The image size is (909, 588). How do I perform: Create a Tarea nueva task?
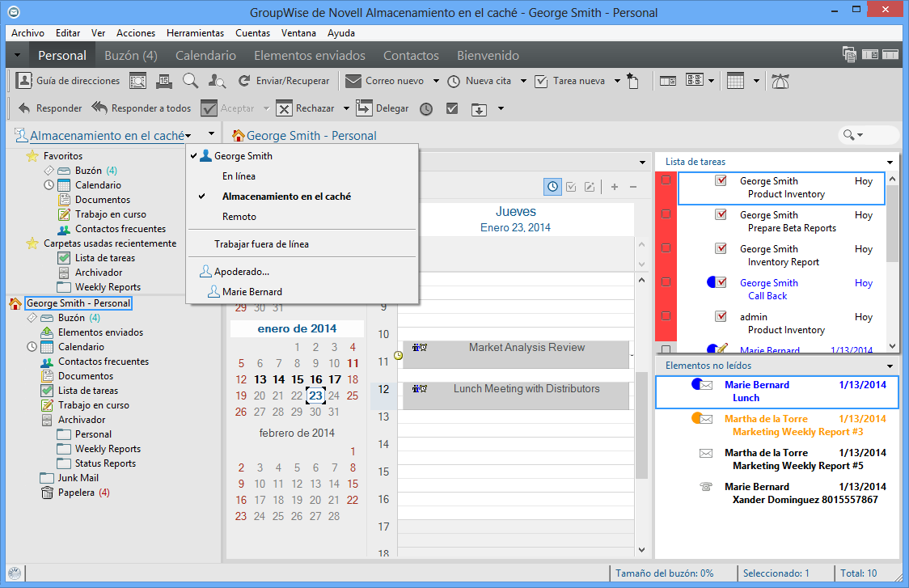[x=570, y=81]
